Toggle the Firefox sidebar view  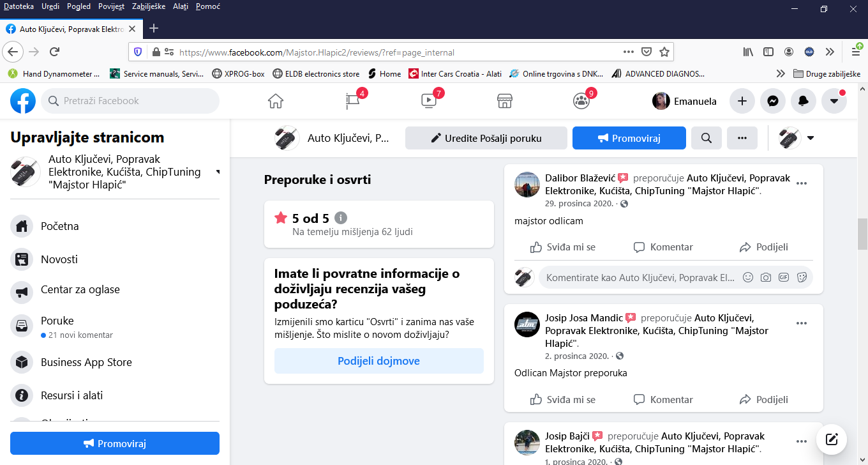coord(768,52)
